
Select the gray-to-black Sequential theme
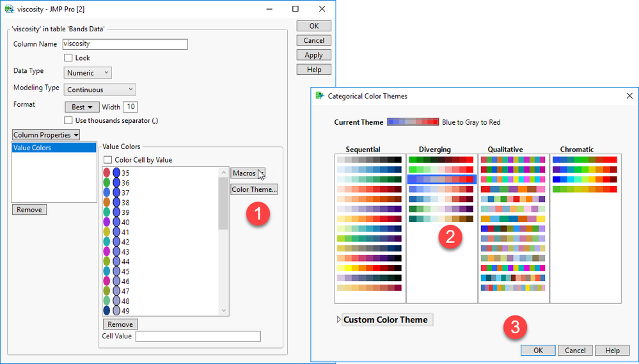coord(369,160)
